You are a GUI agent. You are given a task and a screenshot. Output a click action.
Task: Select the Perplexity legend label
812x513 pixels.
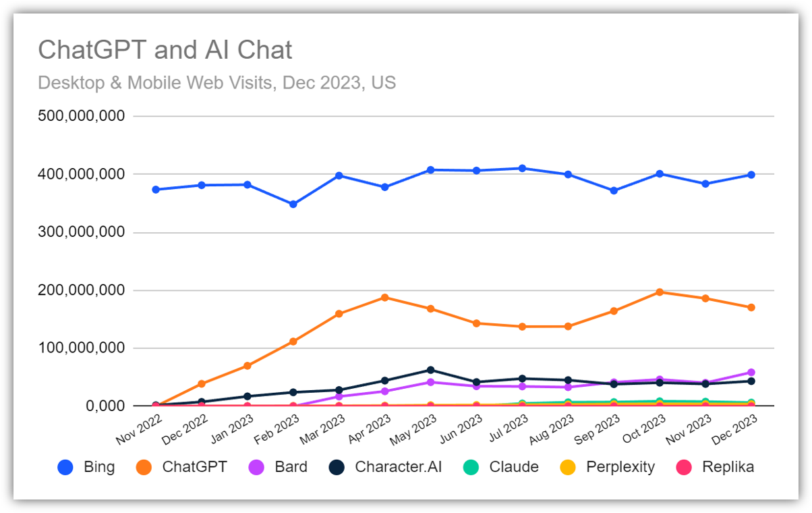click(x=620, y=467)
